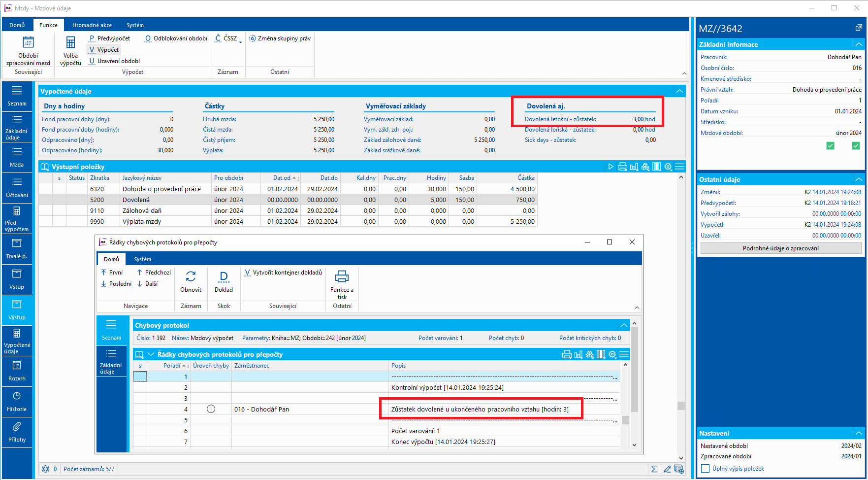Click print icon in Výstupní položky header

(622, 167)
